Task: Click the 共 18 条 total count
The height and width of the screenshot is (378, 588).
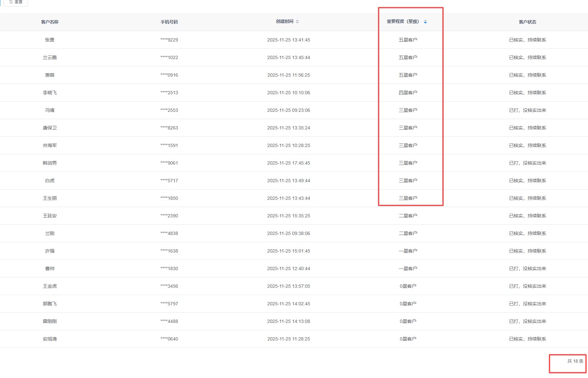Action: pyautogui.click(x=575, y=361)
